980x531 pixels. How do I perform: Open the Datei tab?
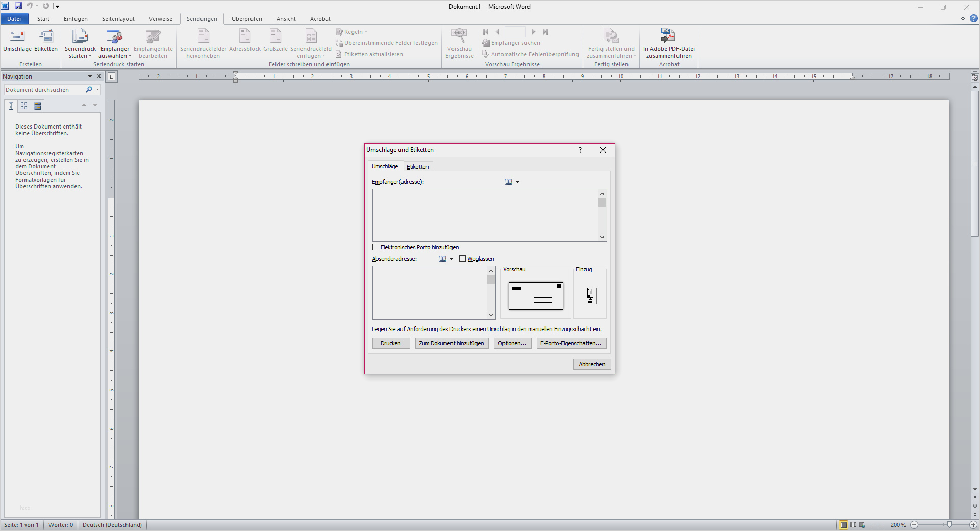(14, 19)
